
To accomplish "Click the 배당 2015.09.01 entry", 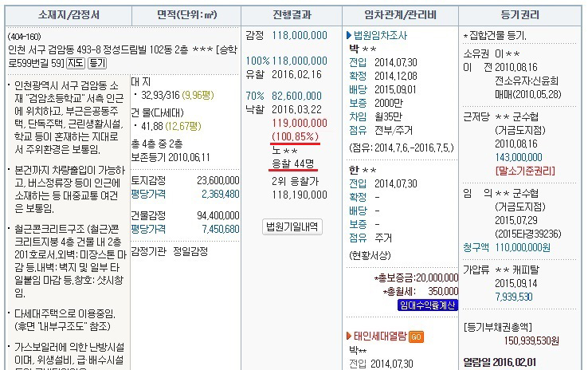I will pyautogui.click(x=382, y=89).
